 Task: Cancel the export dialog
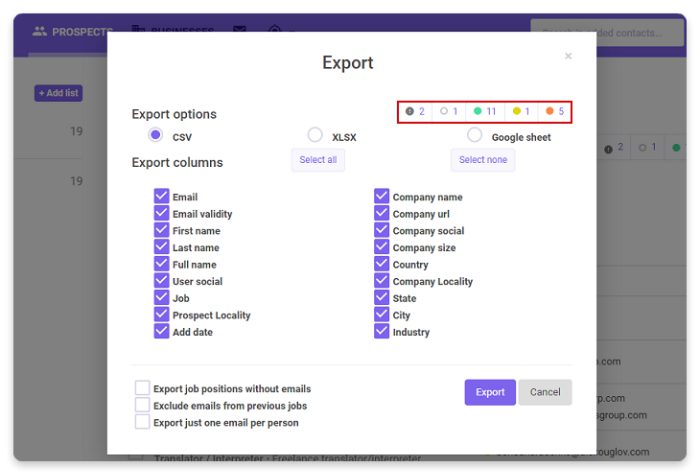(545, 392)
